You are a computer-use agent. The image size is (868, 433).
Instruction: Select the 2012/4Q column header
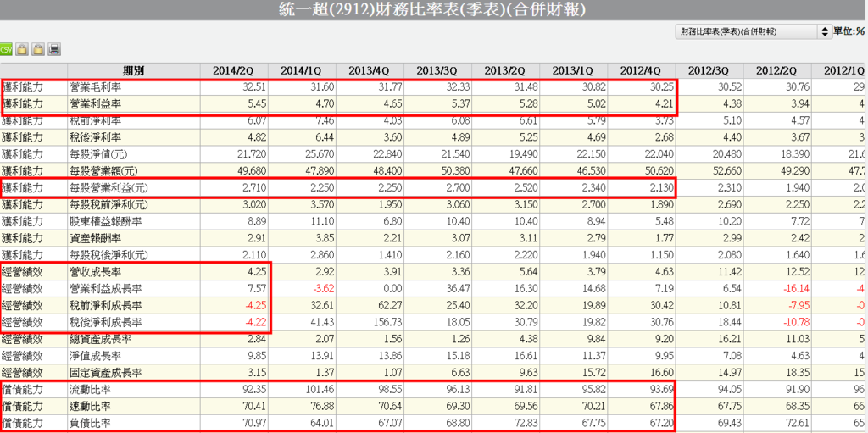(x=642, y=71)
